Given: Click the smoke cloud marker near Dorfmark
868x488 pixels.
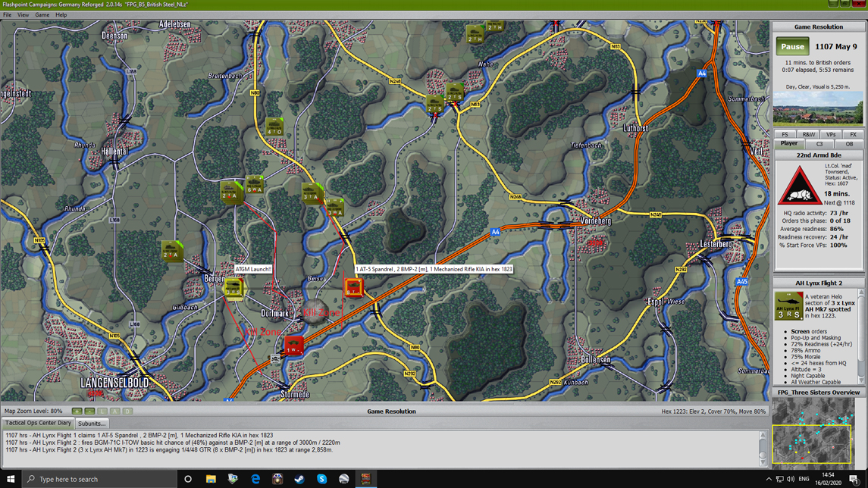Looking at the screenshot, I should coord(314,311).
